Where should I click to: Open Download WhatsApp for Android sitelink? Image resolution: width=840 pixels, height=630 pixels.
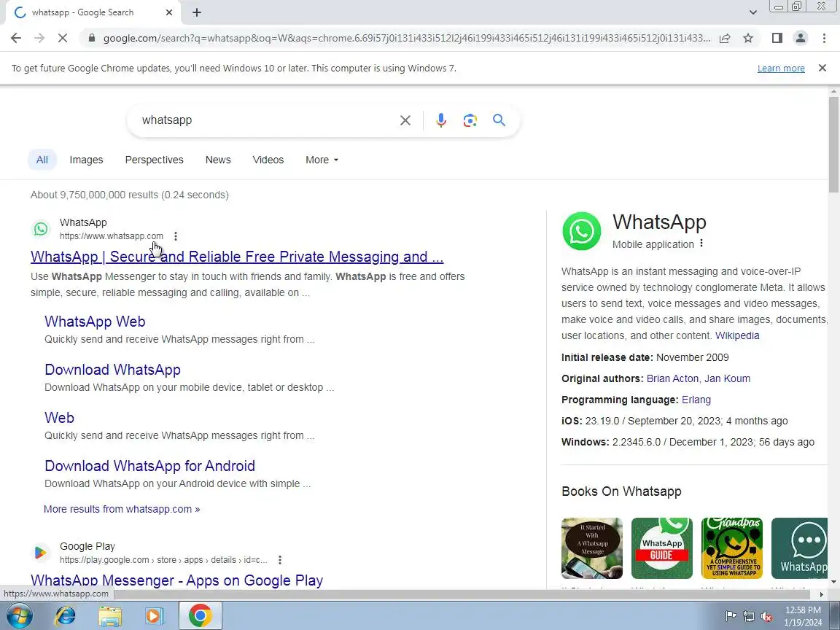coord(149,466)
